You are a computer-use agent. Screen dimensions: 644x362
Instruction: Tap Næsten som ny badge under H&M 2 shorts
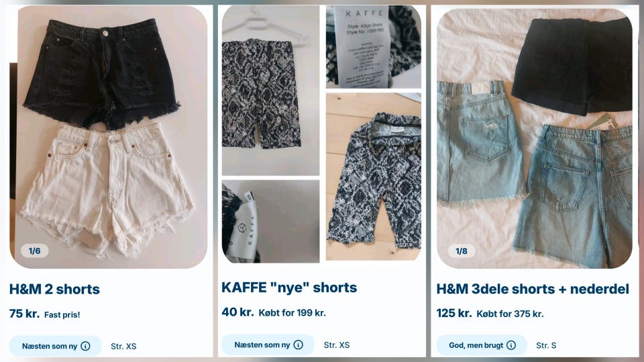click(56, 346)
